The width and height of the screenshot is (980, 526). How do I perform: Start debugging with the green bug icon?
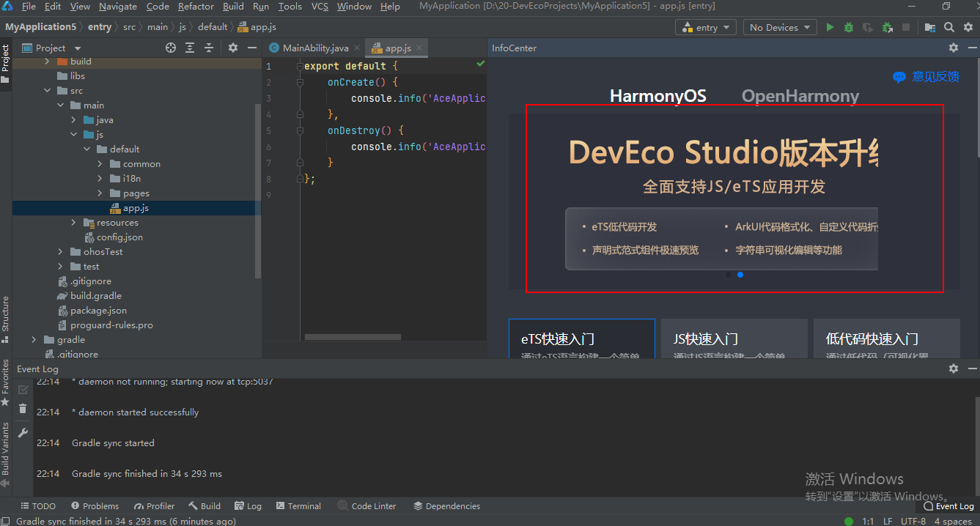[849, 27]
